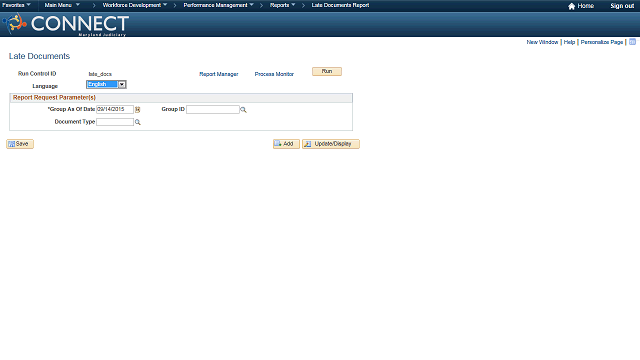
Task: Open Performance Management breadcrumb menu
Action: click(x=218, y=5)
